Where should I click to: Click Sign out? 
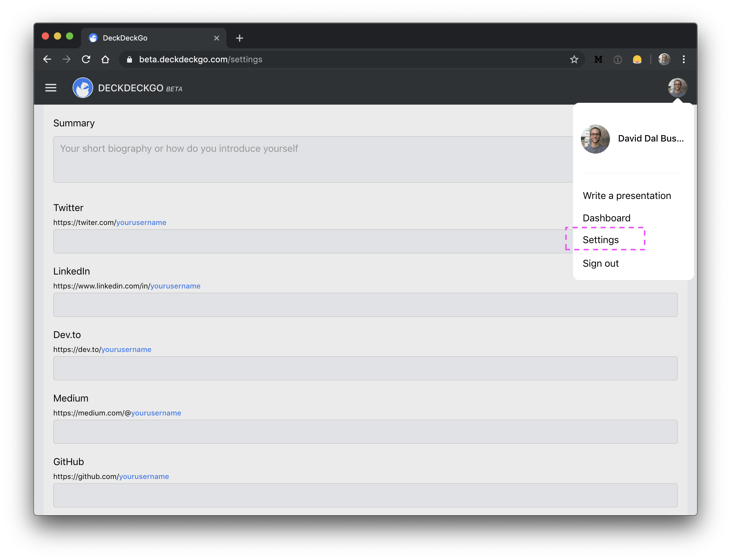[x=601, y=263]
